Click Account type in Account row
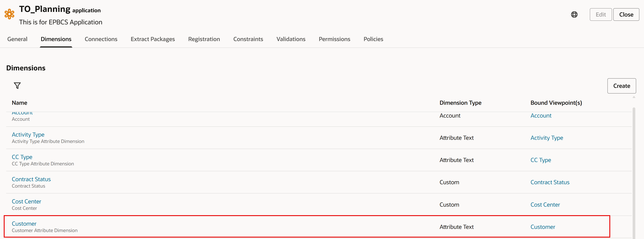644x239 pixels. [450, 116]
